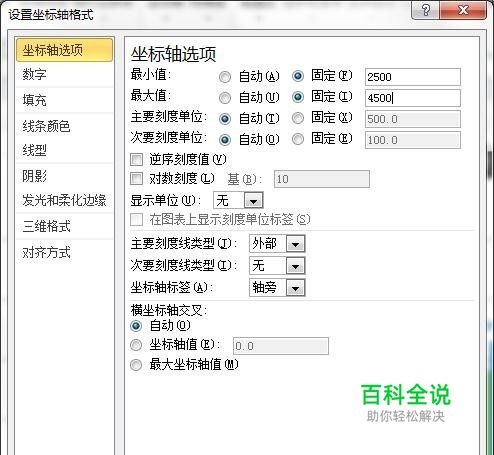Click the 坐标轴值 field showing 0.0
The width and height of the screenshot is (494, 455).
(x=281, y=346)
